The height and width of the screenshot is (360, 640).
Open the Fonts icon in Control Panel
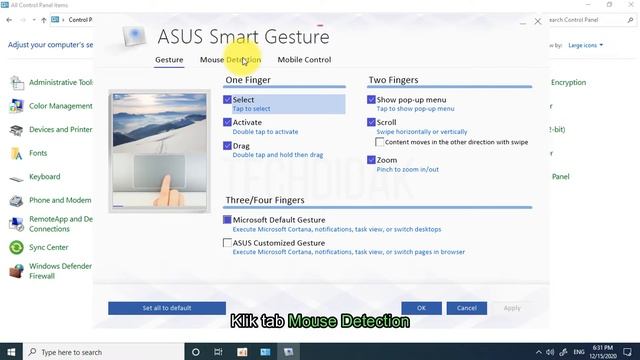point(16,153)
